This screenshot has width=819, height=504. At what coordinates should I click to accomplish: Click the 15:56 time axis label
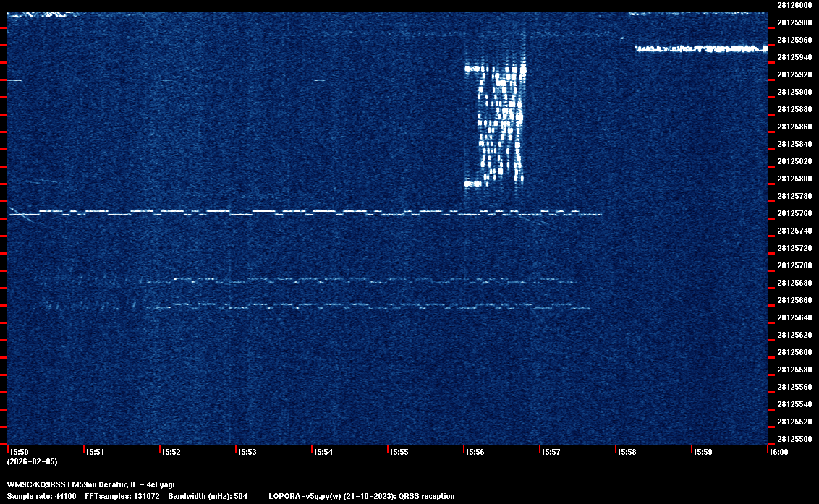click(x=475, y=452)
